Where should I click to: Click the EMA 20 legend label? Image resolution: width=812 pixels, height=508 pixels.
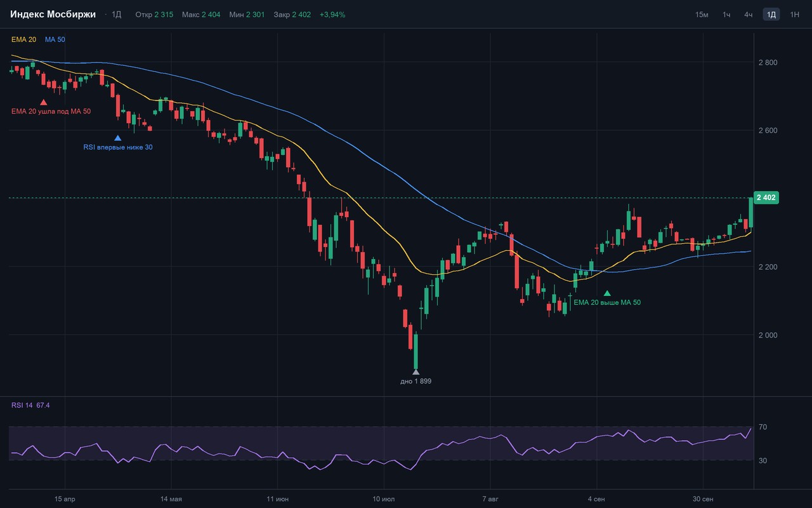[23, 39]
